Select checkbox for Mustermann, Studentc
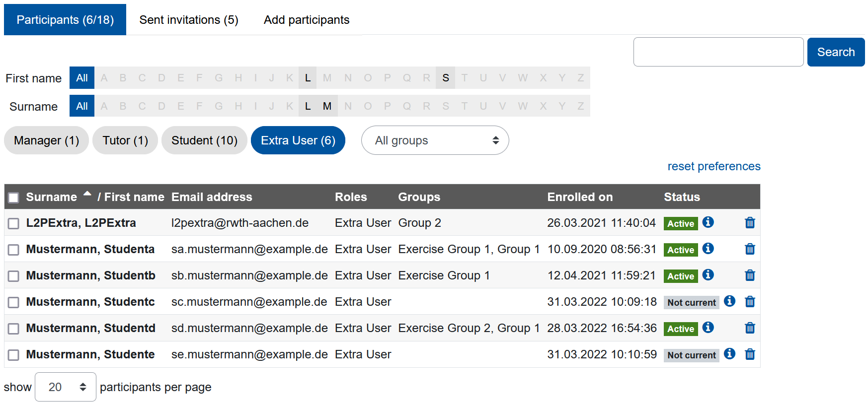 13,303
